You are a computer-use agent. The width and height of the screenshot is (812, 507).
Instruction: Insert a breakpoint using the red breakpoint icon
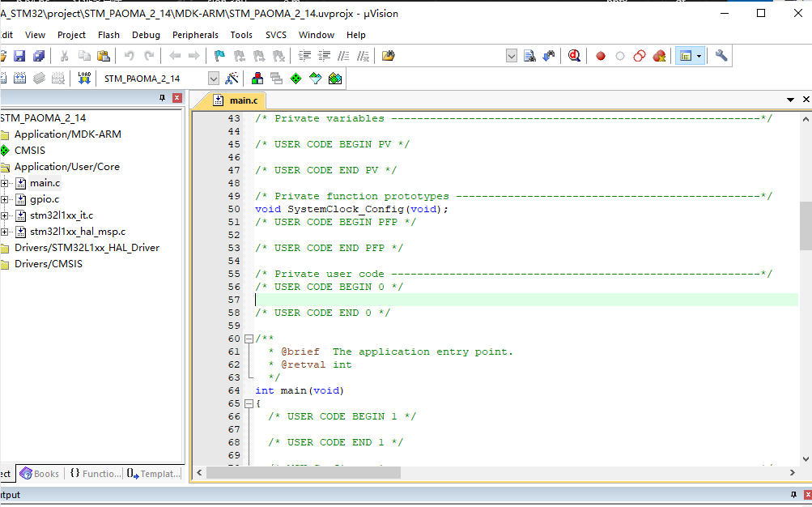tap(600, 55)
